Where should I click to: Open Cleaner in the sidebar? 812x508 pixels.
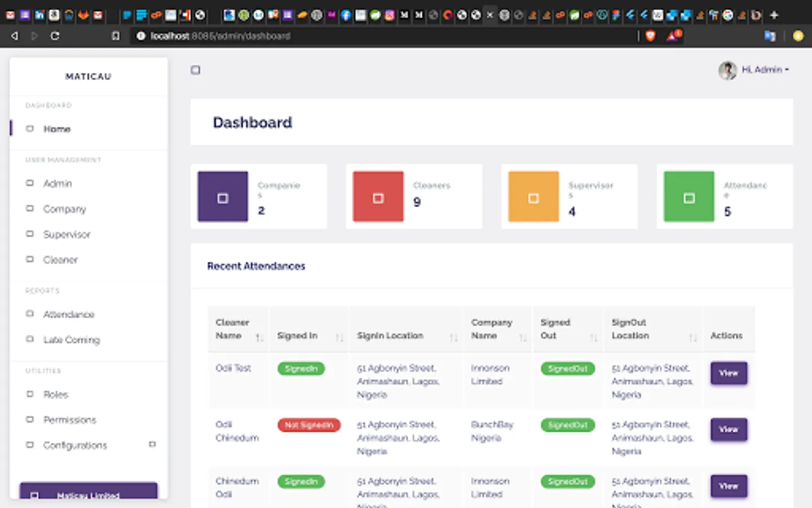pyautogui.click(x=60, y=260)
